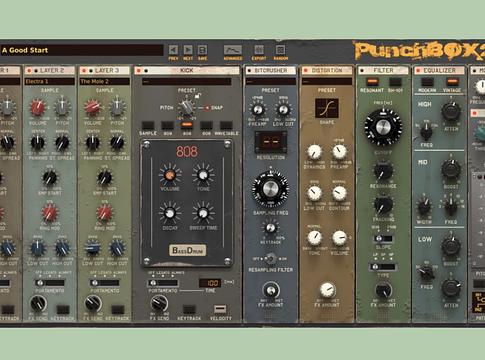Open Layer 3 The Mole 2 sample selector
This screenshot has height=360, width=485.
tap(104, 81)
